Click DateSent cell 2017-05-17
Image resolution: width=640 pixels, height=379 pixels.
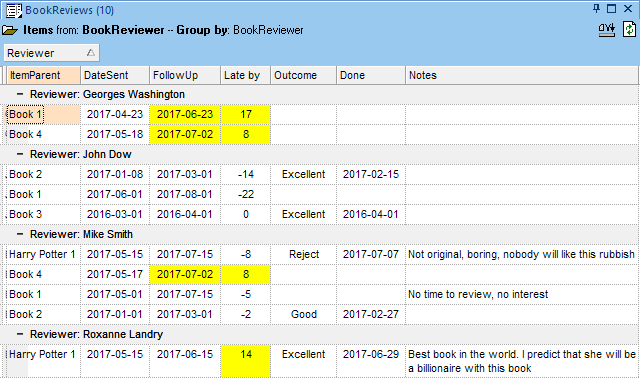coord(115,274)
